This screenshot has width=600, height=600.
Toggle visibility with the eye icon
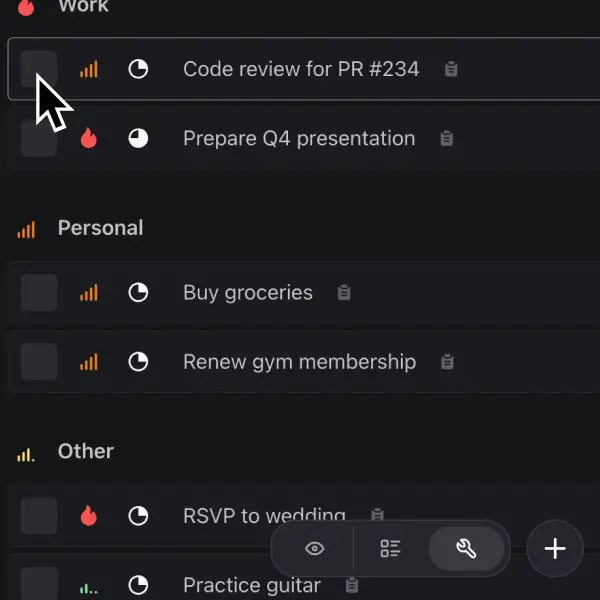(x=315, y=548)
